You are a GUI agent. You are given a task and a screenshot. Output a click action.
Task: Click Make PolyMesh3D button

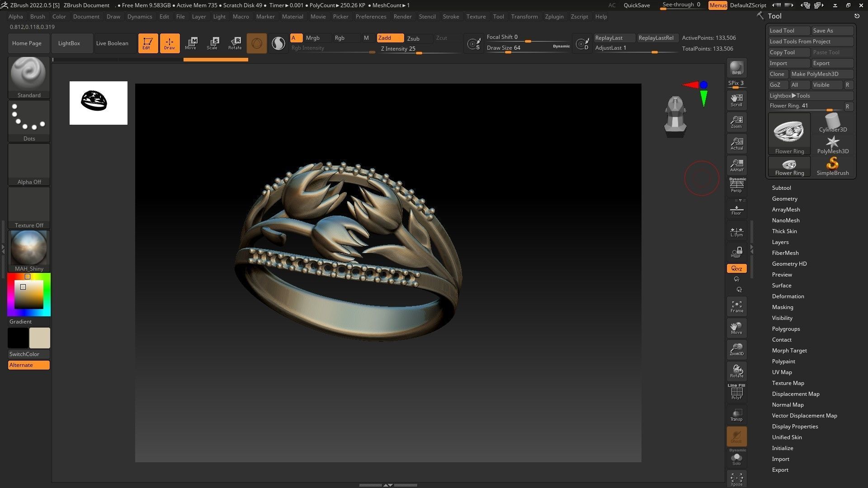[821, 74]
